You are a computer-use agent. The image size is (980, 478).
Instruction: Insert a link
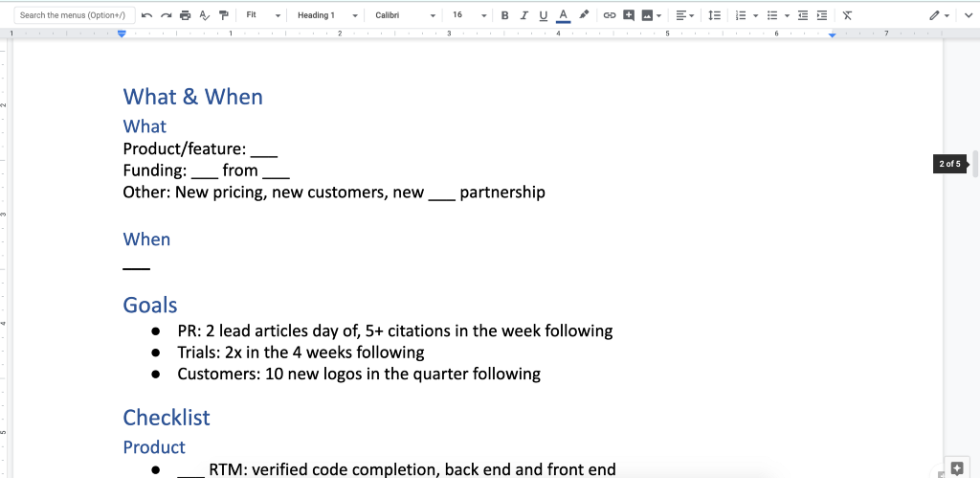click(610, 15)
